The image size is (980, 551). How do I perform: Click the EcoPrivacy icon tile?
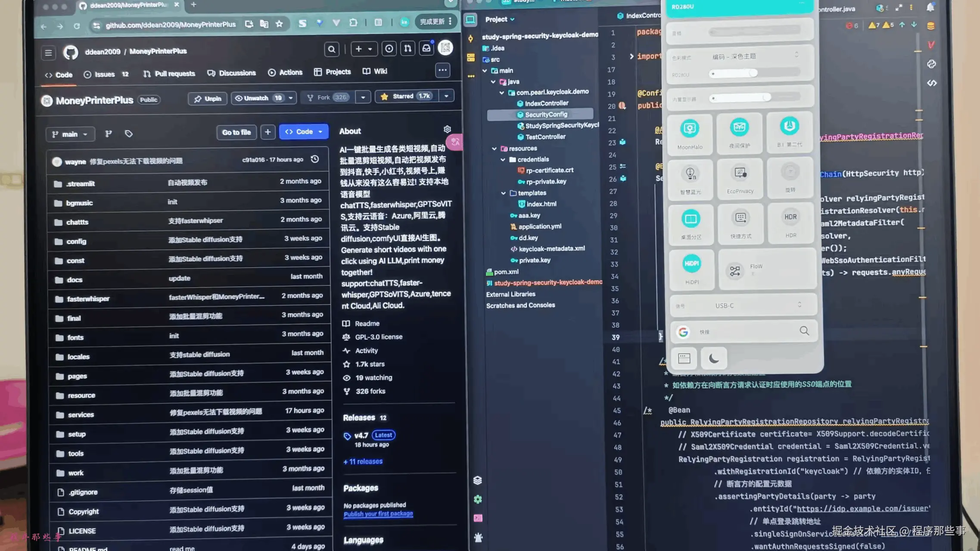point(740,174)
